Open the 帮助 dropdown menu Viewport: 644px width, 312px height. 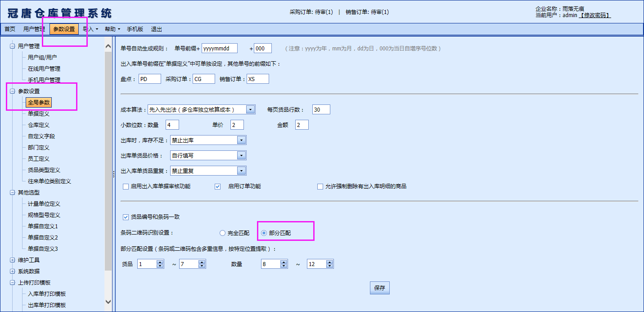[113, 29]
